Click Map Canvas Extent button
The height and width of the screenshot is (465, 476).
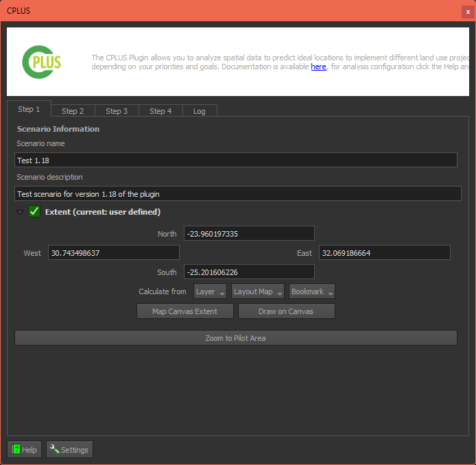[x=185, y=311]
